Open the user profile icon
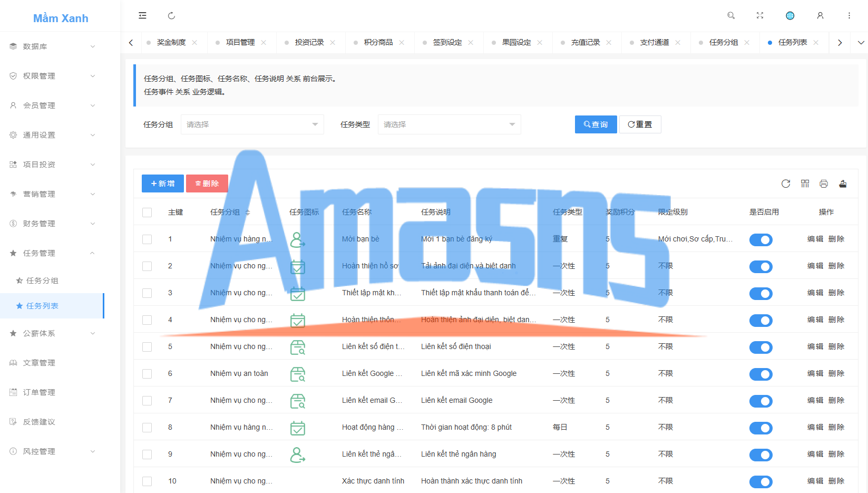Viewport: 868px width, 493px height. pyautogui.click(x=820, y=16)
